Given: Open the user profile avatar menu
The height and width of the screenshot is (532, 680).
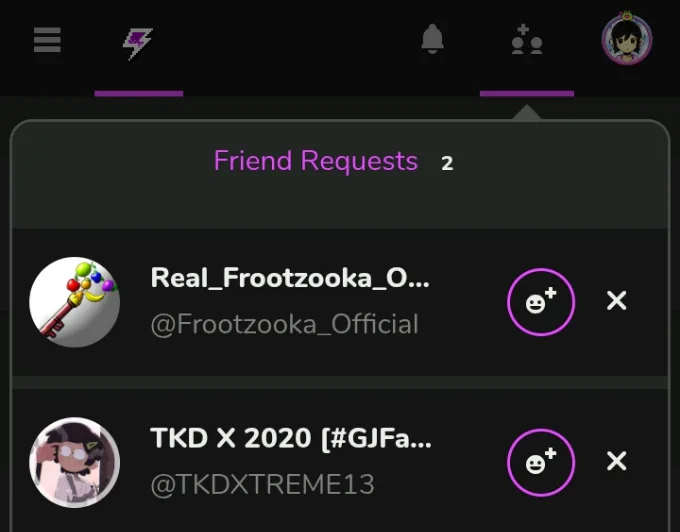Looking at the screenshot, I should click(627, 40).
